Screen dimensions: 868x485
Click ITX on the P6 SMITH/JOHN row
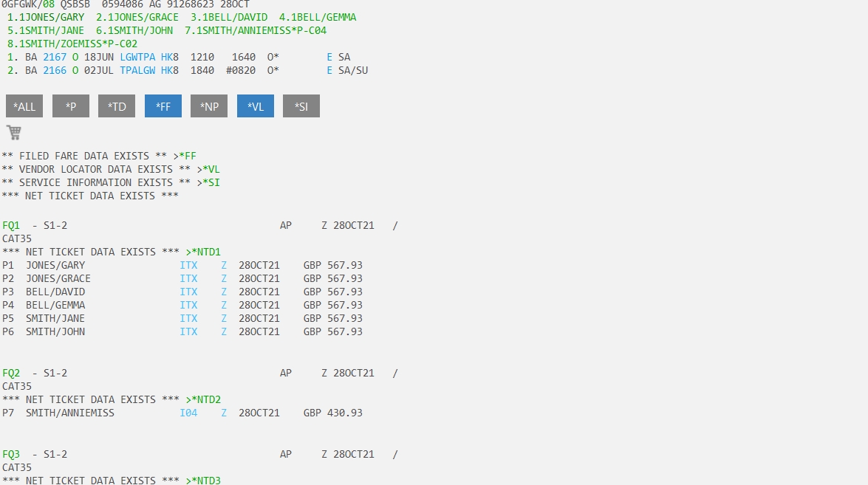[188, 331]
